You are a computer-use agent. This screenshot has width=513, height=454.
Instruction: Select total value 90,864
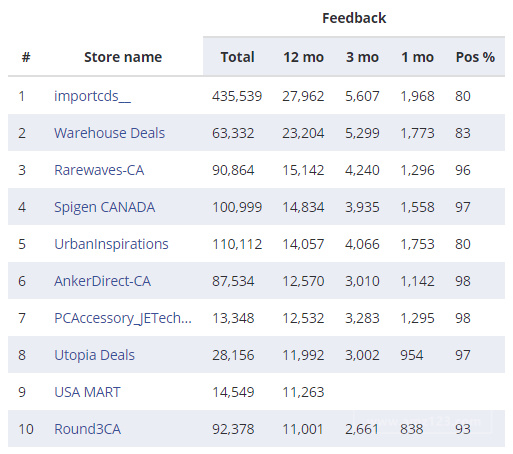233,170
